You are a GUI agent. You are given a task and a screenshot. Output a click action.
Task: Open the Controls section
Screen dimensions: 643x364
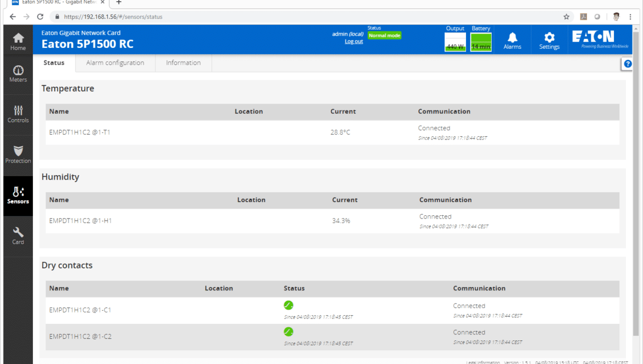[x=18, y=115]
